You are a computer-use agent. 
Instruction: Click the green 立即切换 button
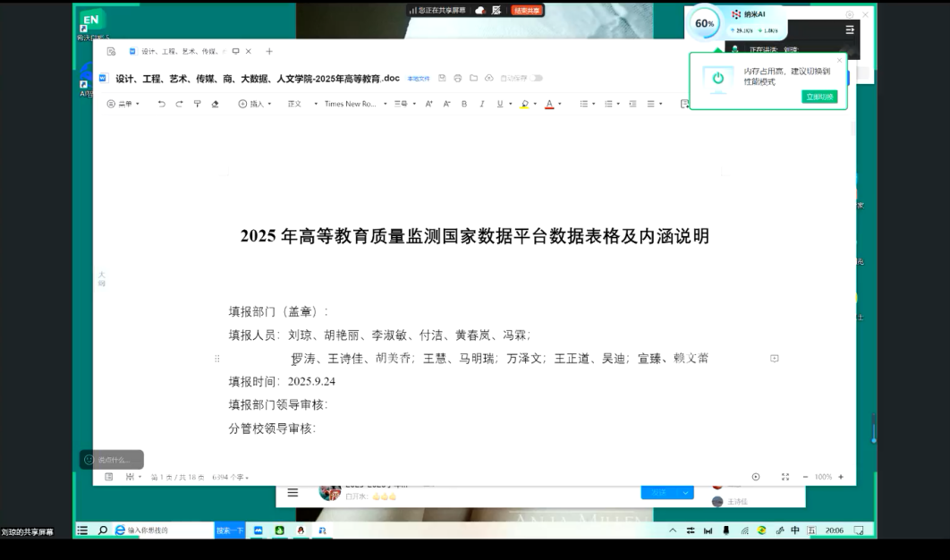click(x=819, y=97)
